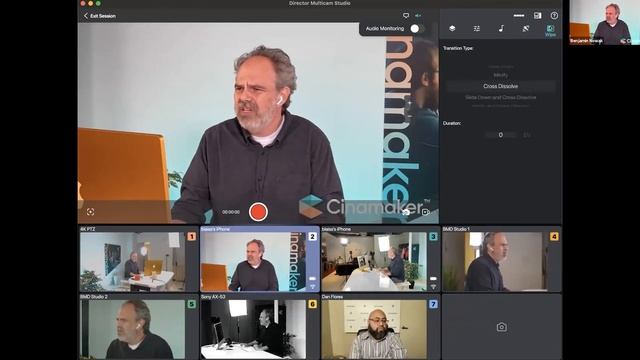Switch to the sliders adjustments tab
Viewport: 640px width, 360px height.
(x=476, y=29)
